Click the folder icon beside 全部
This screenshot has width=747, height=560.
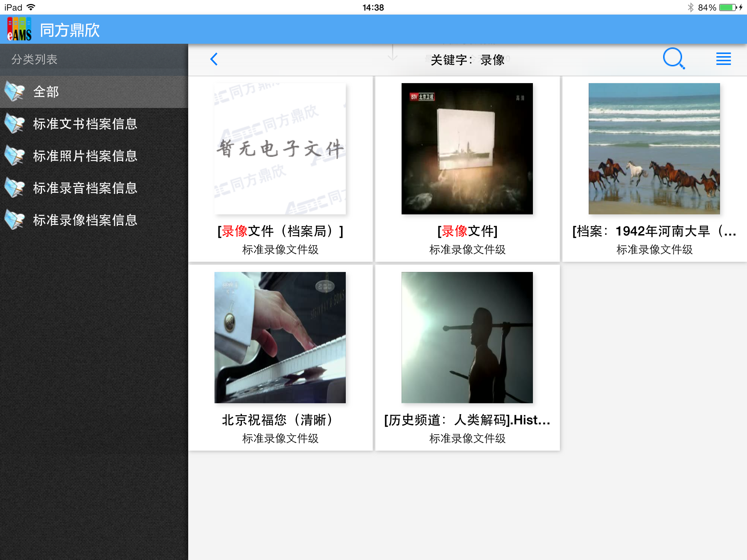coord(15,92)
